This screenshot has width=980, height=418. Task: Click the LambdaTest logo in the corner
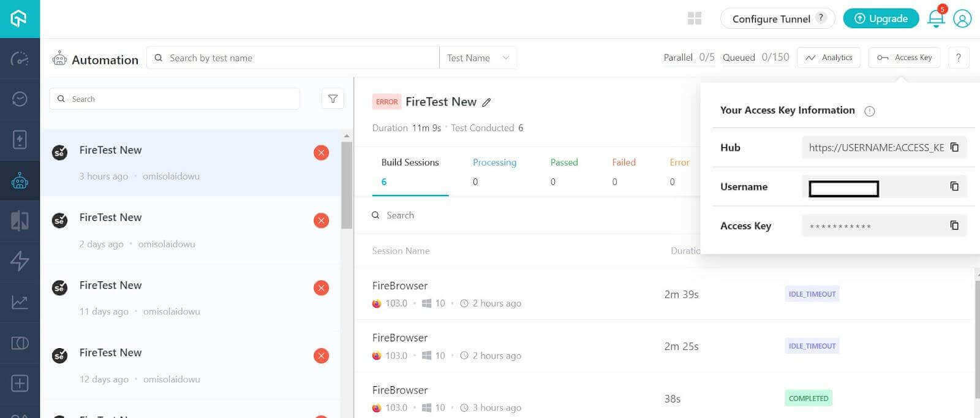20,19
